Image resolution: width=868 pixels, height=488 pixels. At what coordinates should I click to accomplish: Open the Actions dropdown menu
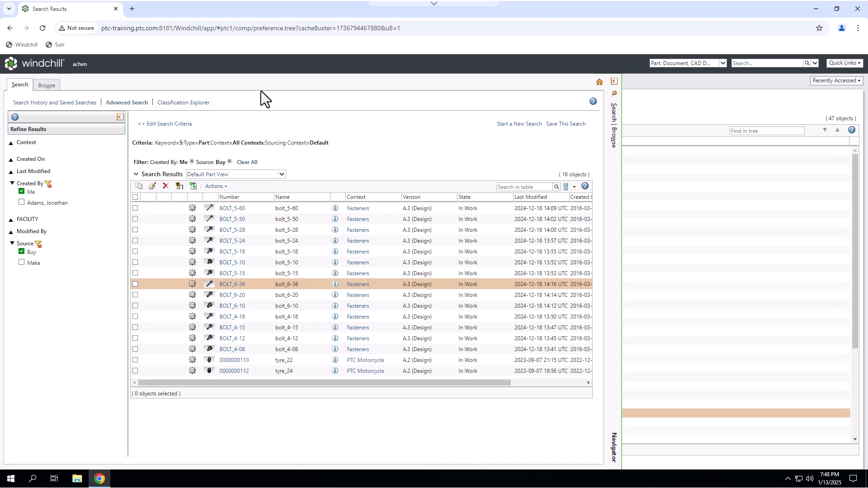coord(216,186)
